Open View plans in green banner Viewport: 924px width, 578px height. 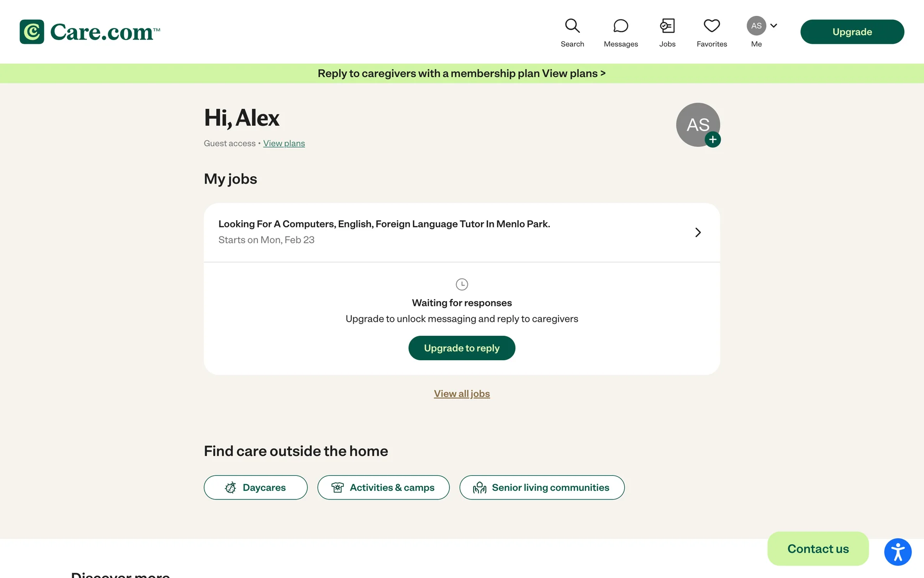[x=574, y=73]
